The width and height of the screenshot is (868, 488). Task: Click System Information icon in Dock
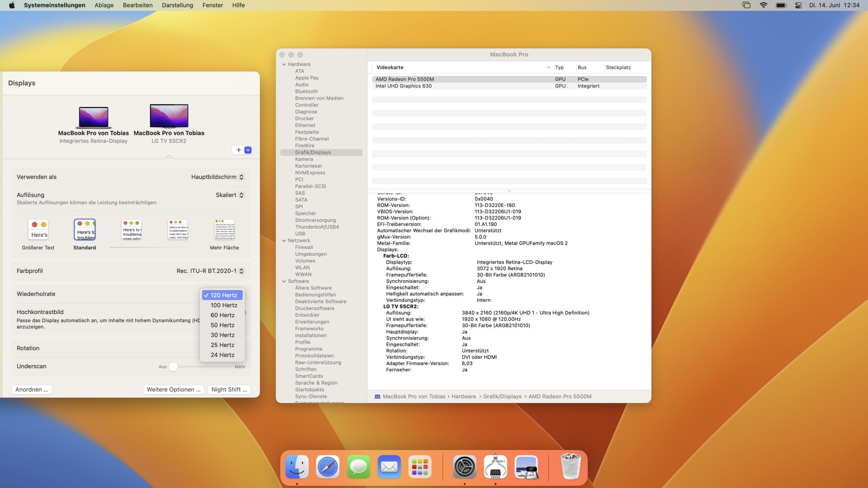(495, 467)
